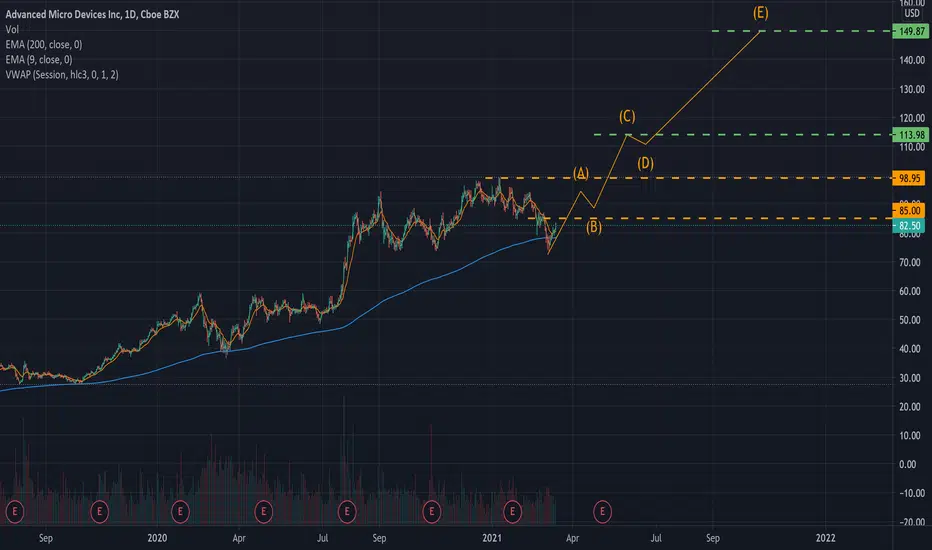Click the Apr label between 2020 and Jul
Image resolution: width=932 pixels, height=550 pixels.
[x=239, y=538]
